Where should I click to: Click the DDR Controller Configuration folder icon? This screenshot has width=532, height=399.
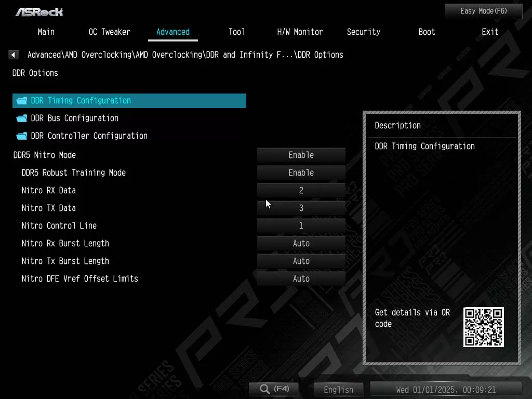click(22, 136)
